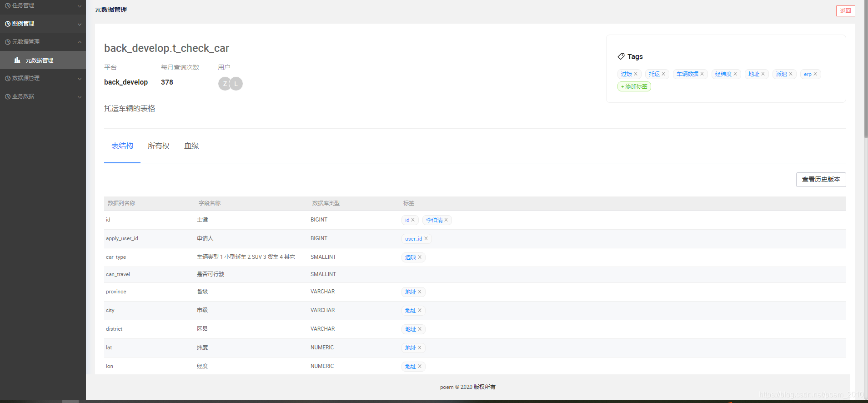The width and height of the screenshot is (868, 403).
Task: Click the 字段名称 column header
Action: tap(210, 203)
